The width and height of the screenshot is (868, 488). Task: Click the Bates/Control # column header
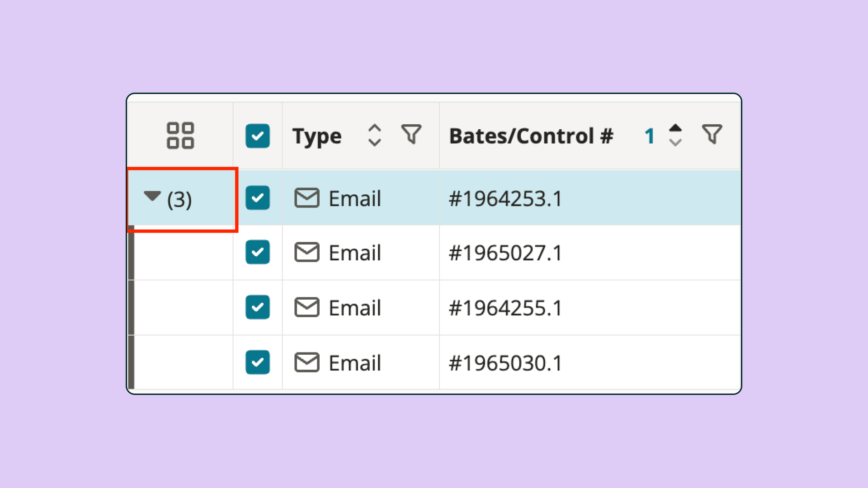[532, 135]
